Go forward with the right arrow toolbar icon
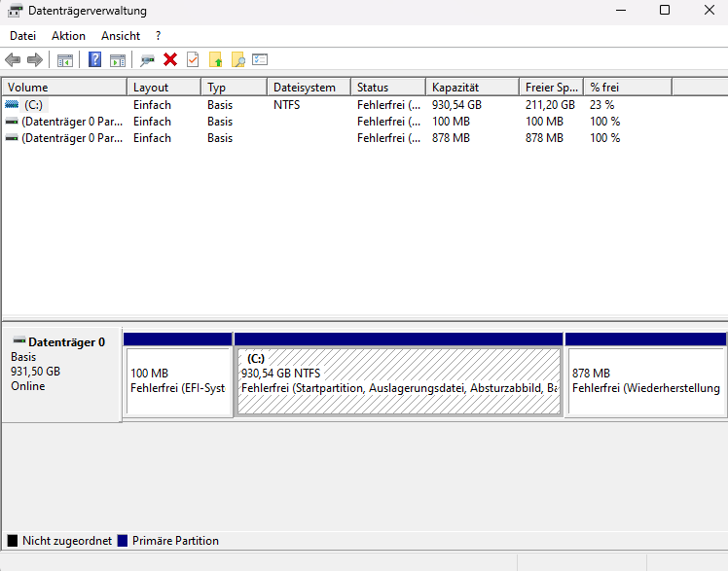The height and width of the screenshot is (571, 728). (x=35, y=60)
